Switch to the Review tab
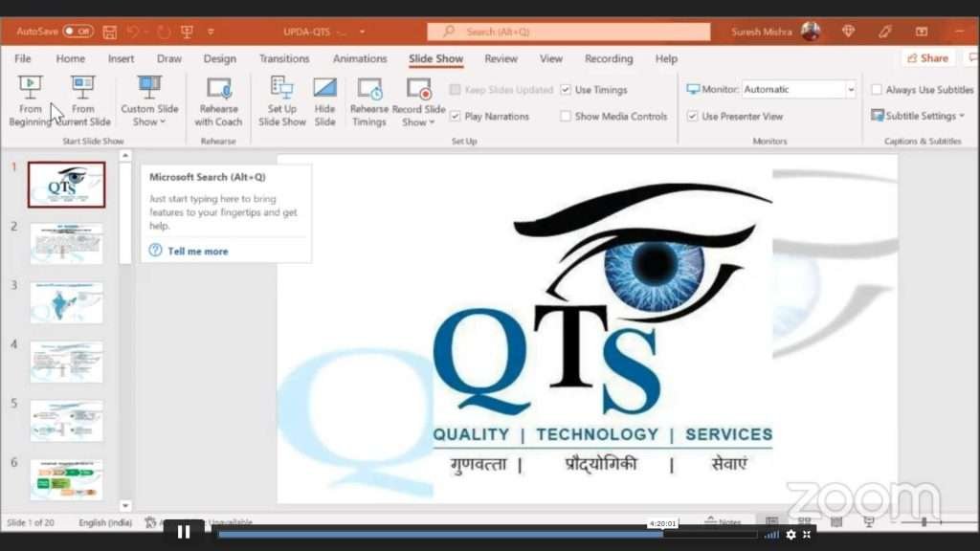 [501, 58]
